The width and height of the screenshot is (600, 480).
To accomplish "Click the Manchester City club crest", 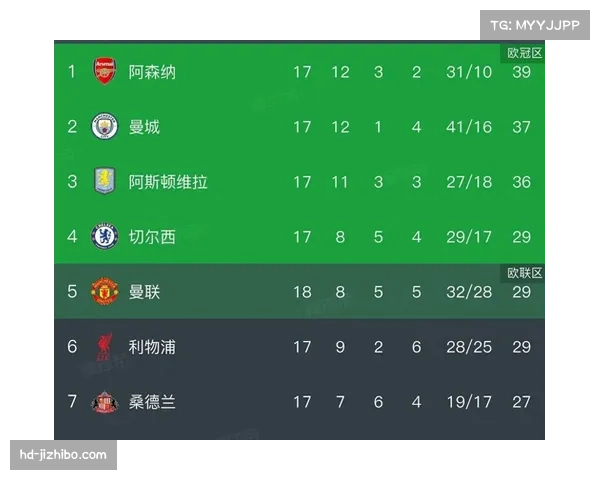I will [105, 127].
